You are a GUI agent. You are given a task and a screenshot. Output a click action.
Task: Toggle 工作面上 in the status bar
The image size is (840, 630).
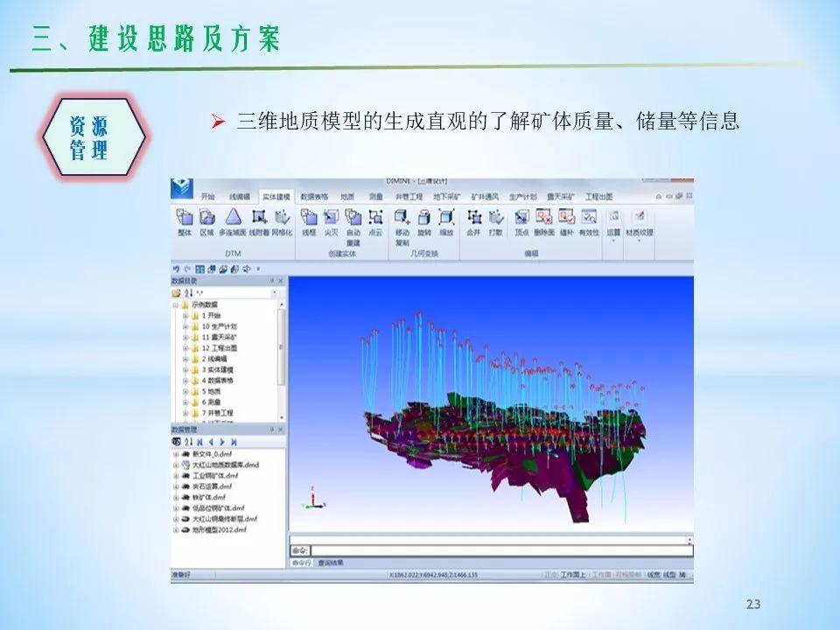click(572, 575)
